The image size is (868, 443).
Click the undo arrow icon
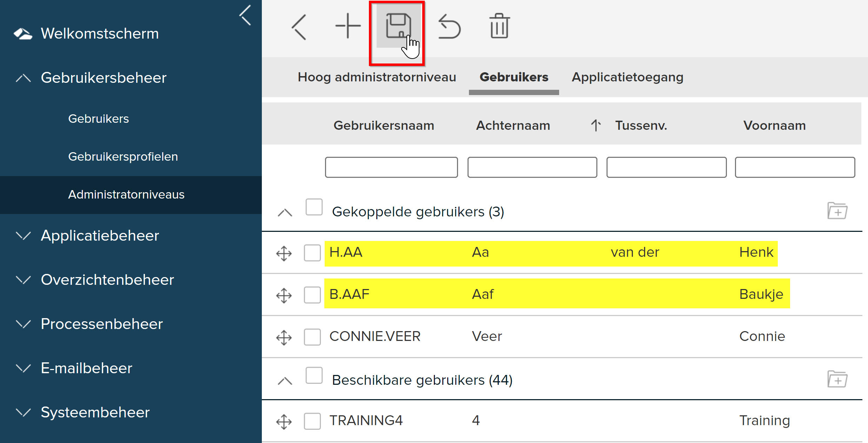pos(449,26)
